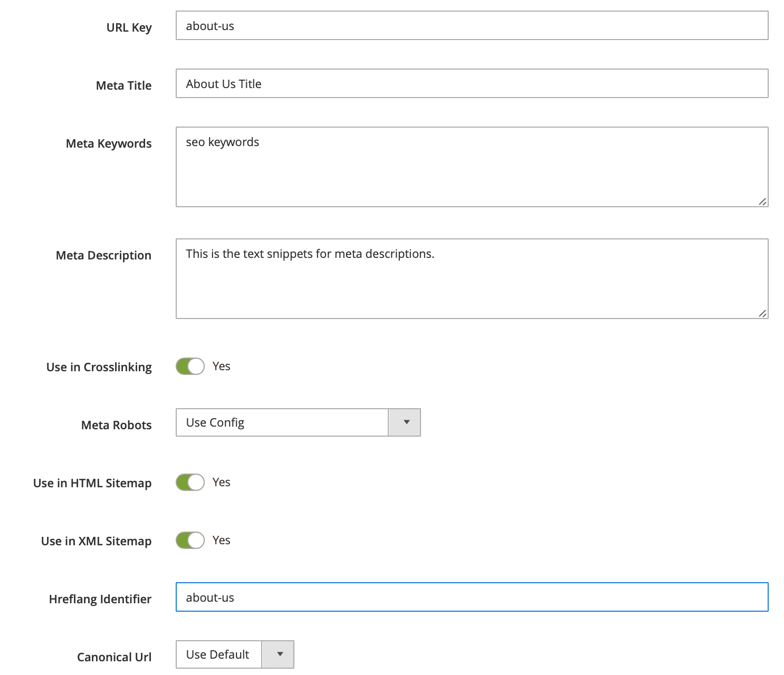Image resolution: width=784 pixels, height=675 pixels.
Task: Toggle the Use in Crosslinking switch
Action: tap(190, 366)
